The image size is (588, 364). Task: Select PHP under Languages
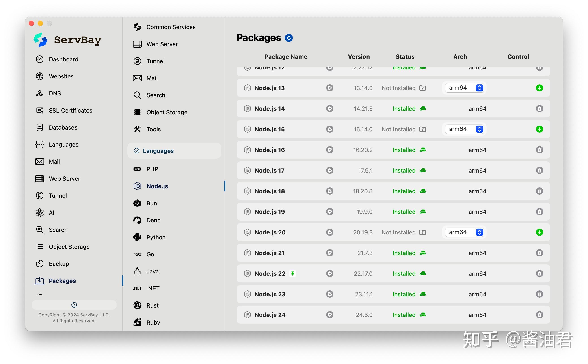click(x=152, y=169)
